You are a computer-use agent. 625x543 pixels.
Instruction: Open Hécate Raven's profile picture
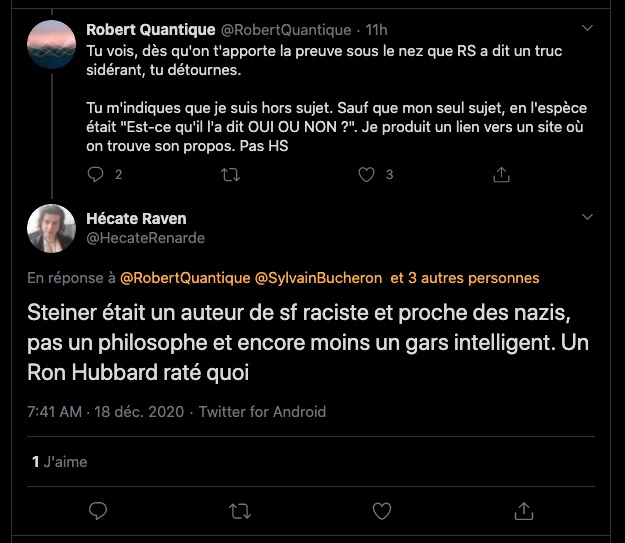(51, 229)
